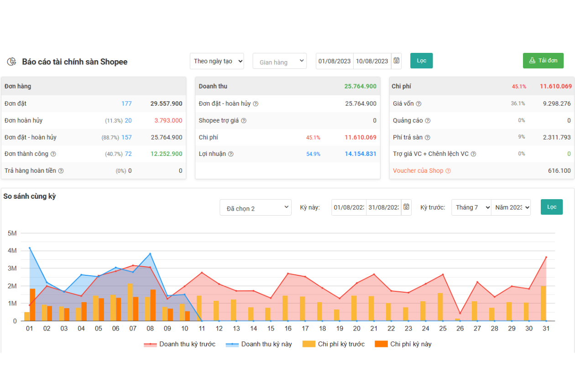Click the help icon next to Shopee trợ giá
Viewport: 575px width, 392px height.
point(244,121)
